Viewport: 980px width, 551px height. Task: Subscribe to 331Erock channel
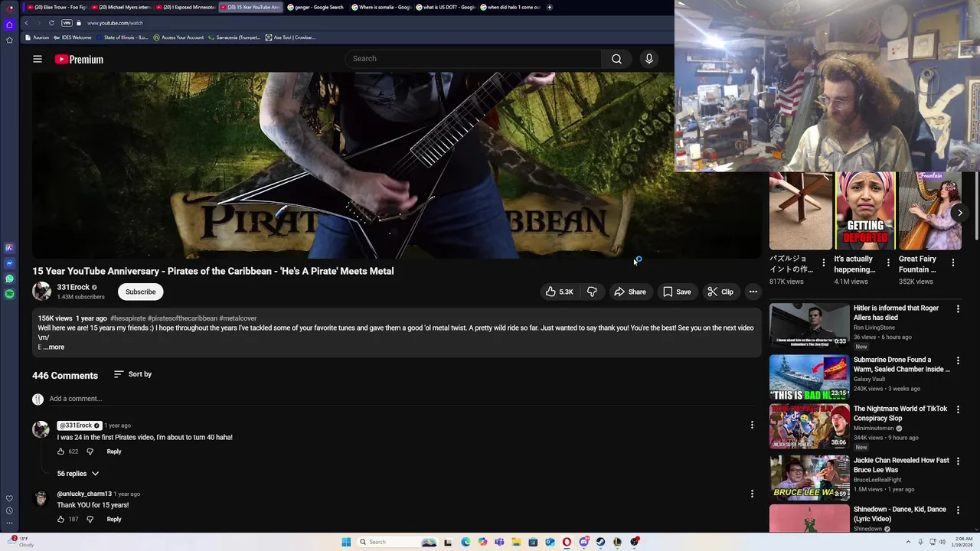coord(140,292)
